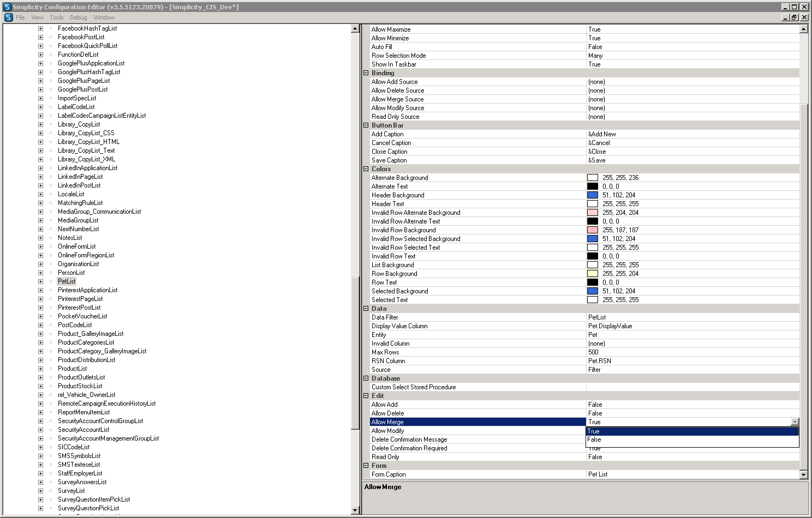Collapse the Form property category
Screen dimensions: 812x518
click(366, 466)
